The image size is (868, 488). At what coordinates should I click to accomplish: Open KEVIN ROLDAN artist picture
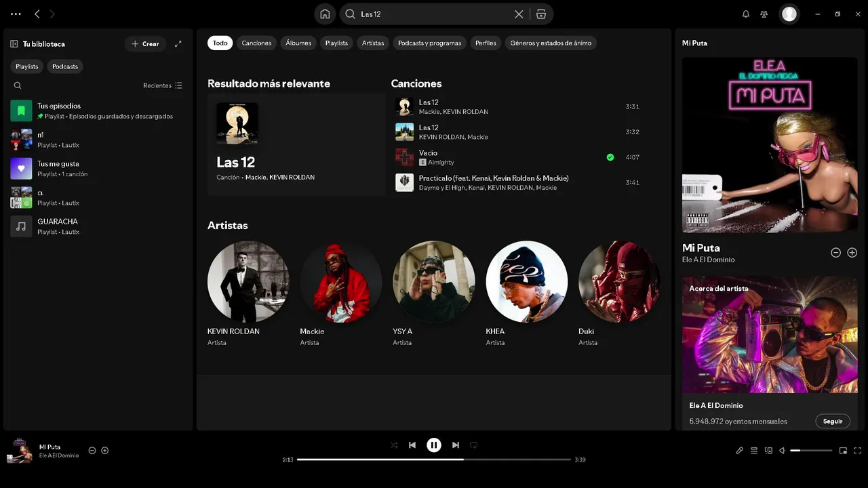[x=248, y=281]
